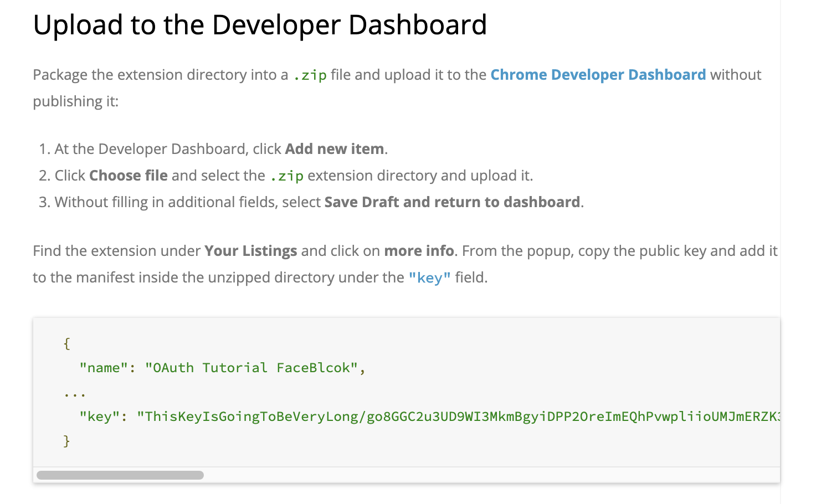Click the ellipsis line in the code block
This screenshot has width=821, height=504.
click(x=74, y=393)
